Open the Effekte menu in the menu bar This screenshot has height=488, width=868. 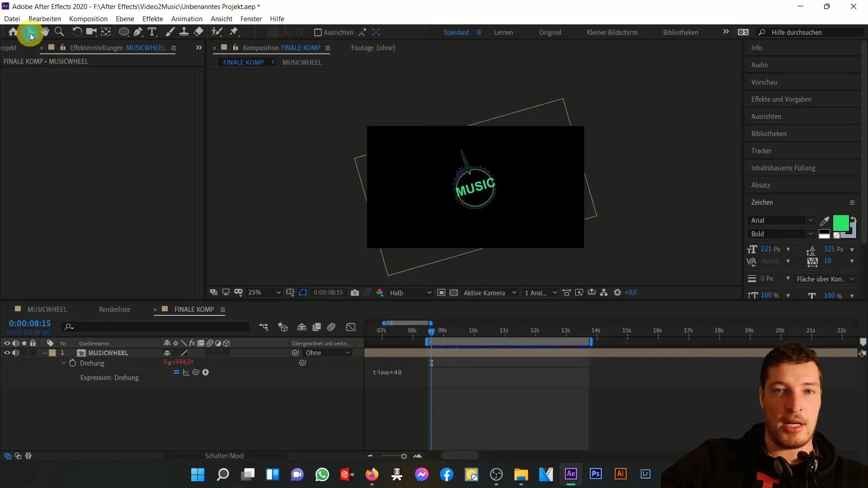pos(153,19)
